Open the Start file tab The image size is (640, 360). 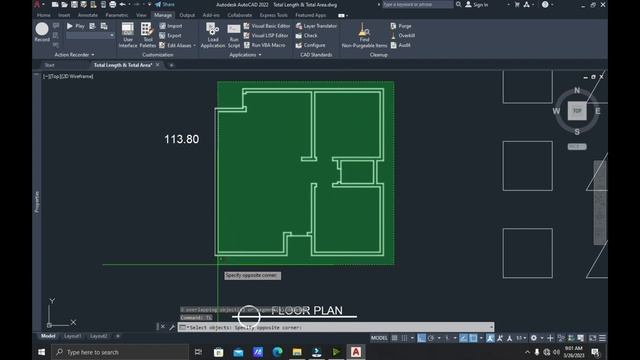click(49, 65)
